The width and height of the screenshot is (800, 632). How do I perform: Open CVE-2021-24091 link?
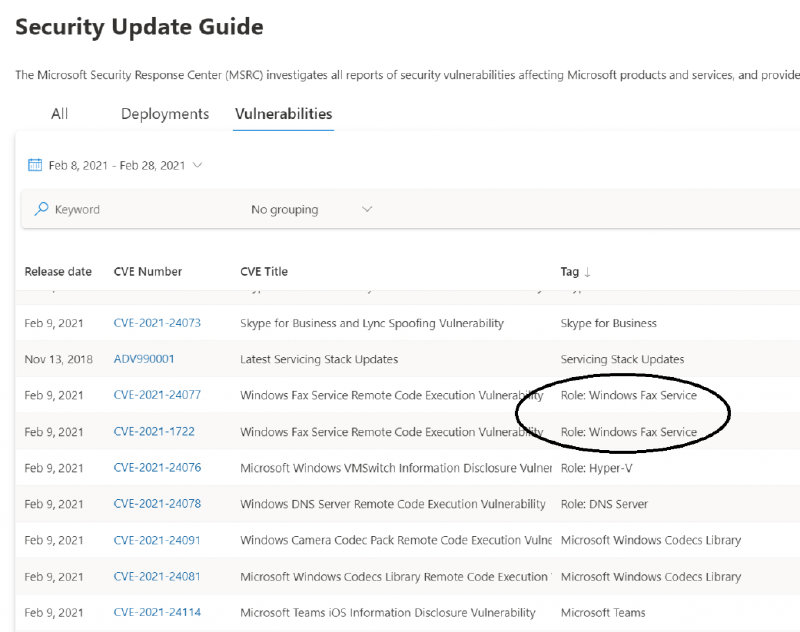(157, 540)
